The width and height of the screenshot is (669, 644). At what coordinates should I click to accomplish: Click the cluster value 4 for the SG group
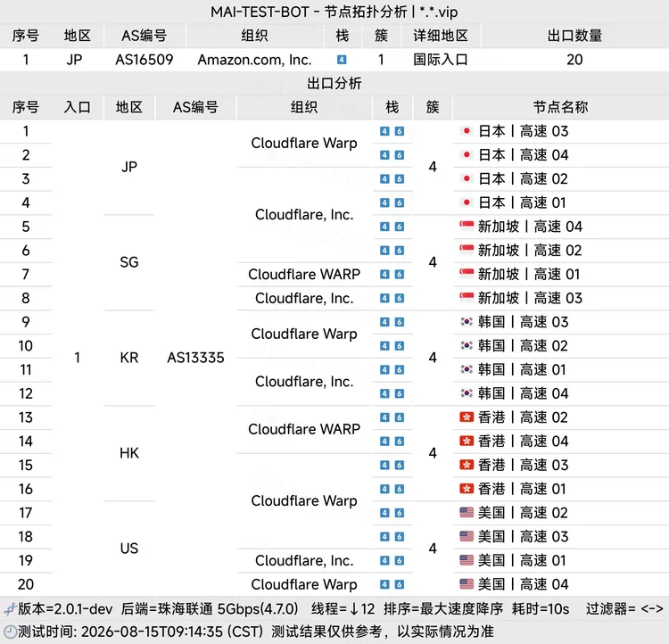point(433,262)
